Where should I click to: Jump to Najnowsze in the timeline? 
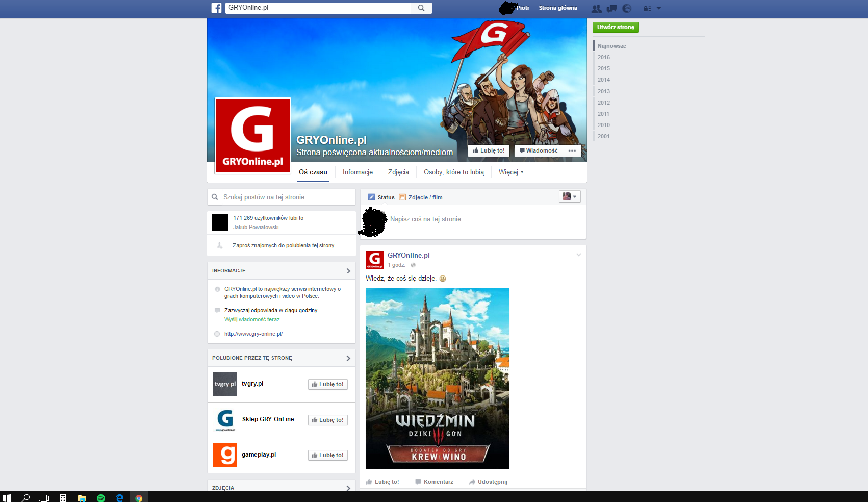(612, 46)
